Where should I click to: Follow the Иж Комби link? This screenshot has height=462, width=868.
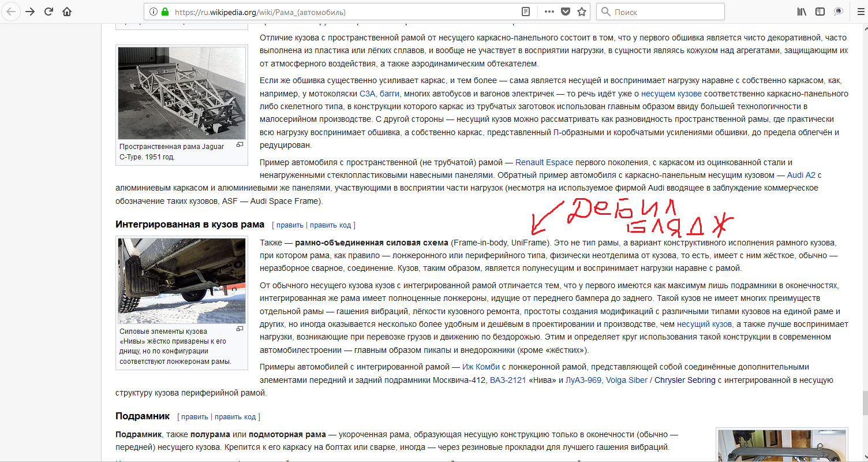[x=481, y=367]
